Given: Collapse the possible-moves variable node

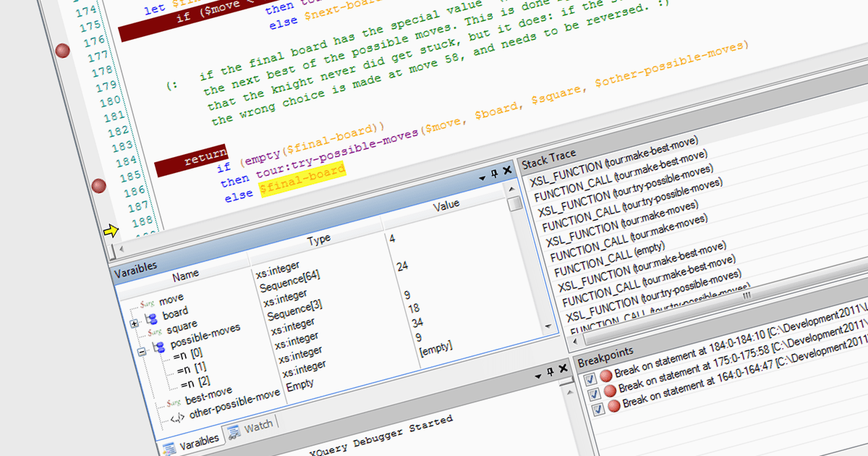Looking at the screenshot, I should [141, 350].
